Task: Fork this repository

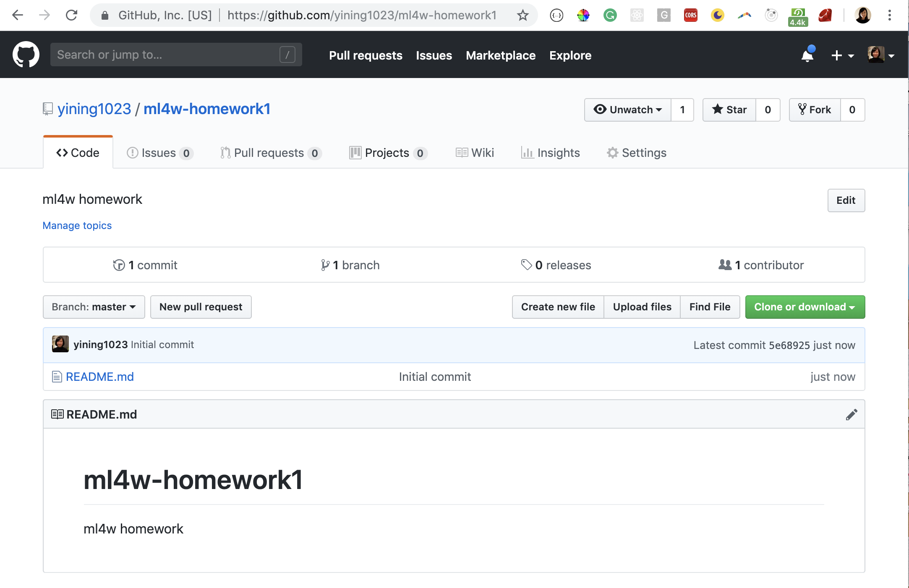Action: pos(815,110)
